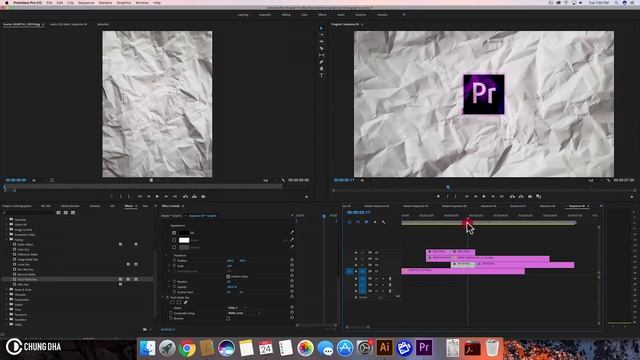This screenshot has width=640, height=360.
Task: Open the Matte layer dropdown showing Video 4
Action: (x=238, y=308)
